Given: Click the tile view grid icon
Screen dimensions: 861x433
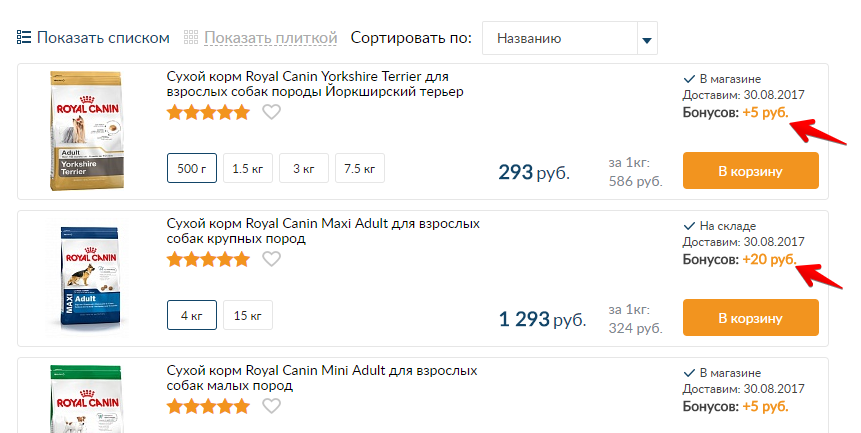Looking at the screenshot, I should point(192,38).
